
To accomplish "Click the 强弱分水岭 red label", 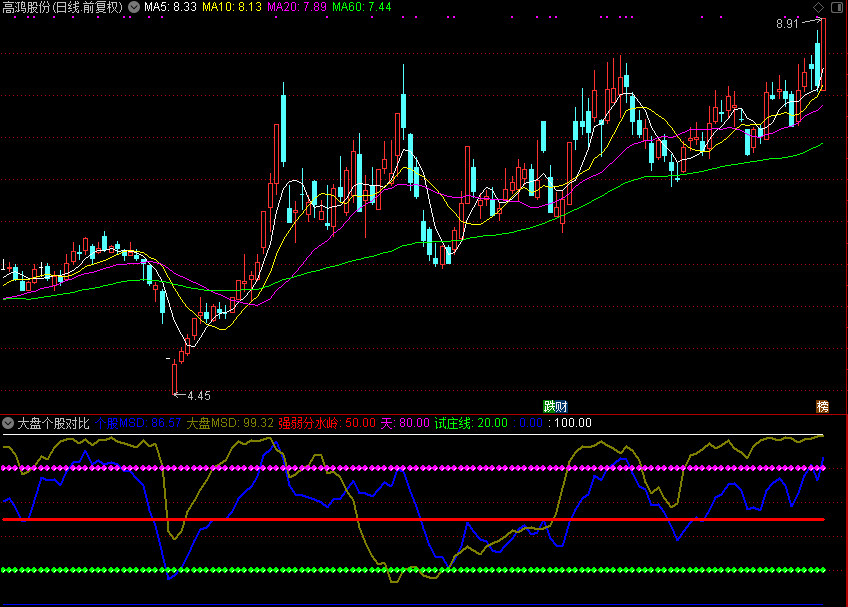I will (326, 423).
